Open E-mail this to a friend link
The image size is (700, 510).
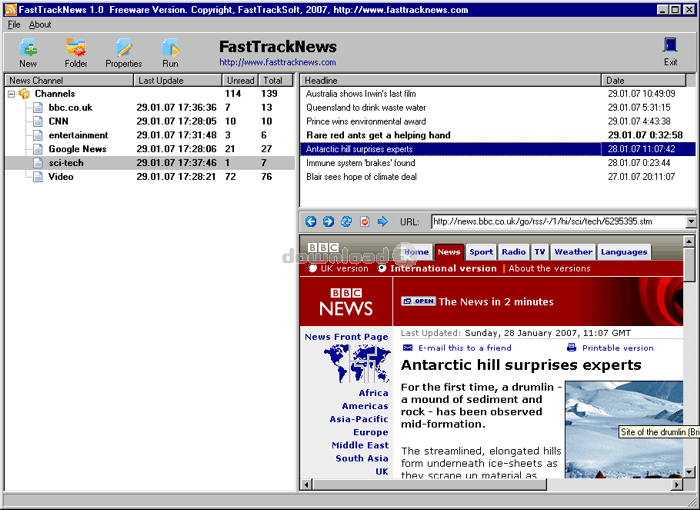click(x=465, y=348)
